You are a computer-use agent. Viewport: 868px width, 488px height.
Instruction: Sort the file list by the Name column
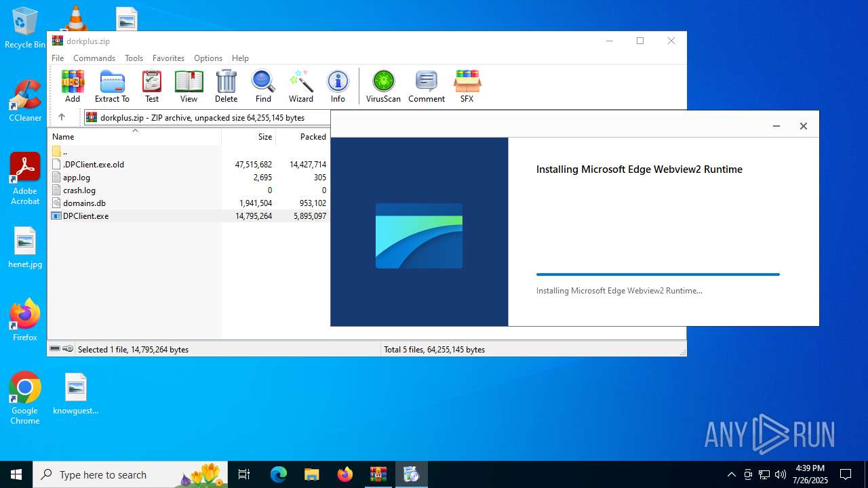coord(134,136)
